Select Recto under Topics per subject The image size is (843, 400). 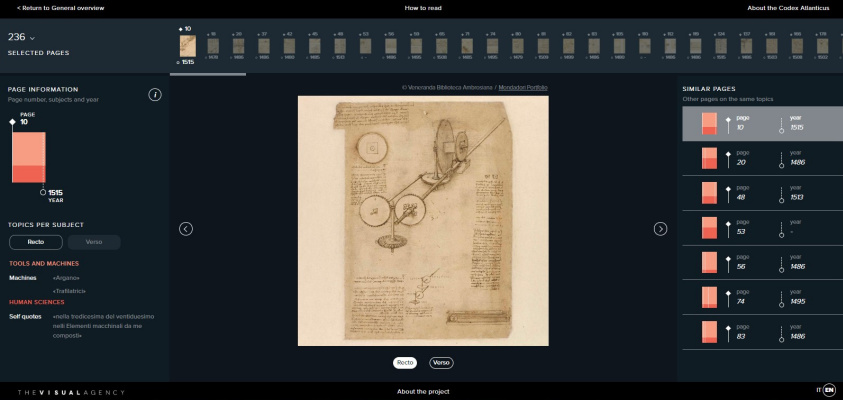pos(36,242)
